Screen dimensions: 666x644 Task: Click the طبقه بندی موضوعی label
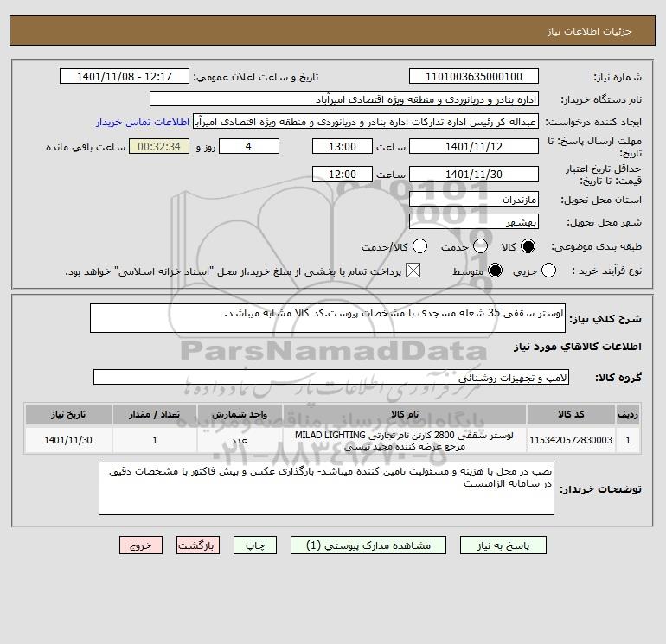(x=596, y=246)
